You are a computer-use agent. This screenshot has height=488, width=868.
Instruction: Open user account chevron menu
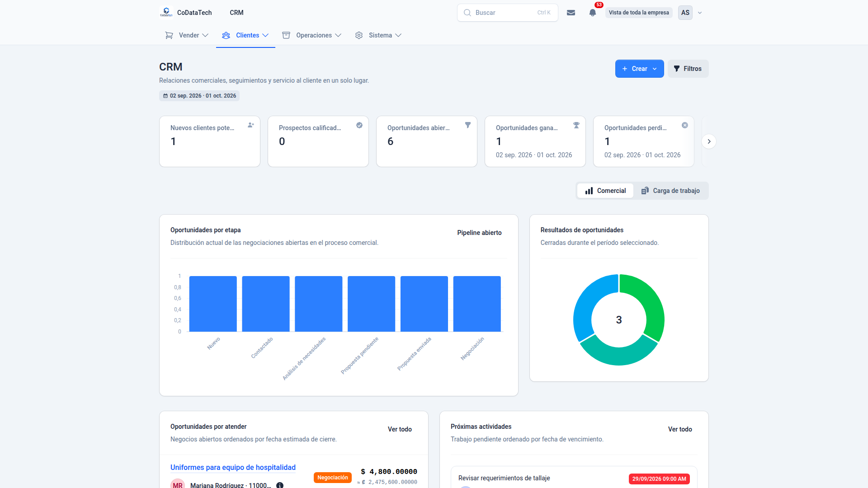[x=700, y=13]
